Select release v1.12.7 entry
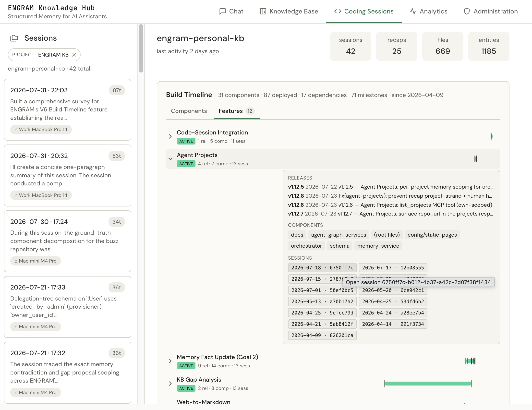 tap(391, 214)
